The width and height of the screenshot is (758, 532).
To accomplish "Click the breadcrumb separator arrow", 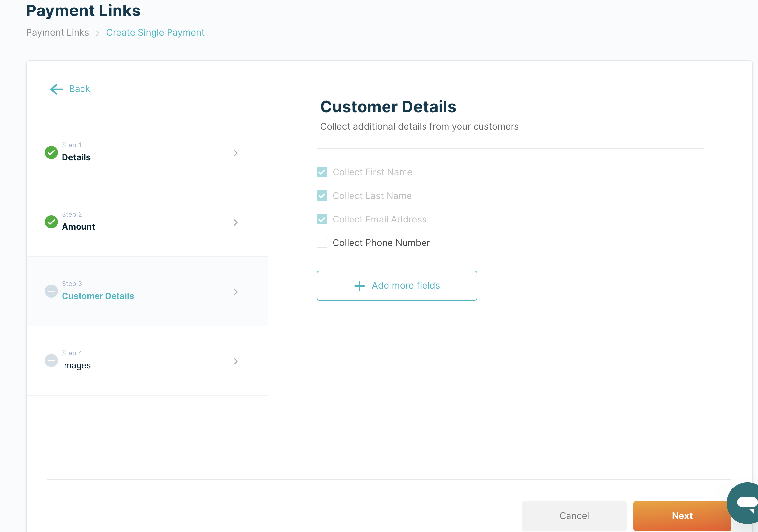I will pyautogui.click(x=98, y=33).
